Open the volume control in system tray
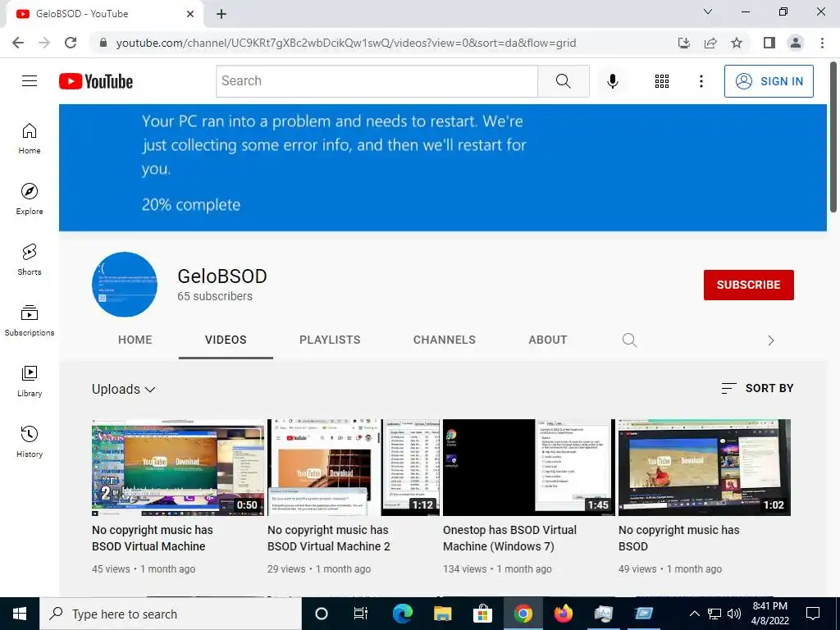 tap(734, 614)
